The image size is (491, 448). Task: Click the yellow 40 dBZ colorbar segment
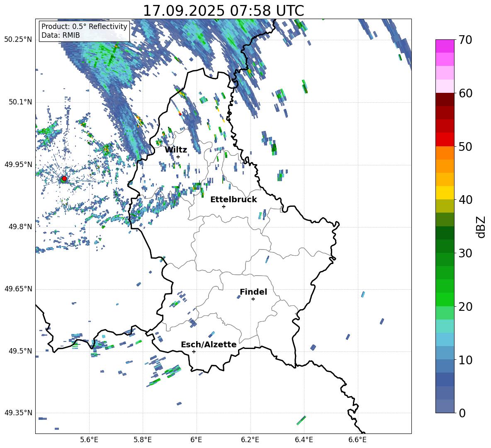(x=445, y=193)
